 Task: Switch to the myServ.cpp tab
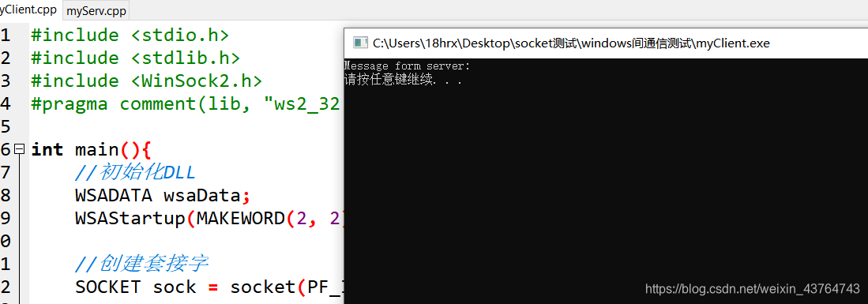click(96, 10)
